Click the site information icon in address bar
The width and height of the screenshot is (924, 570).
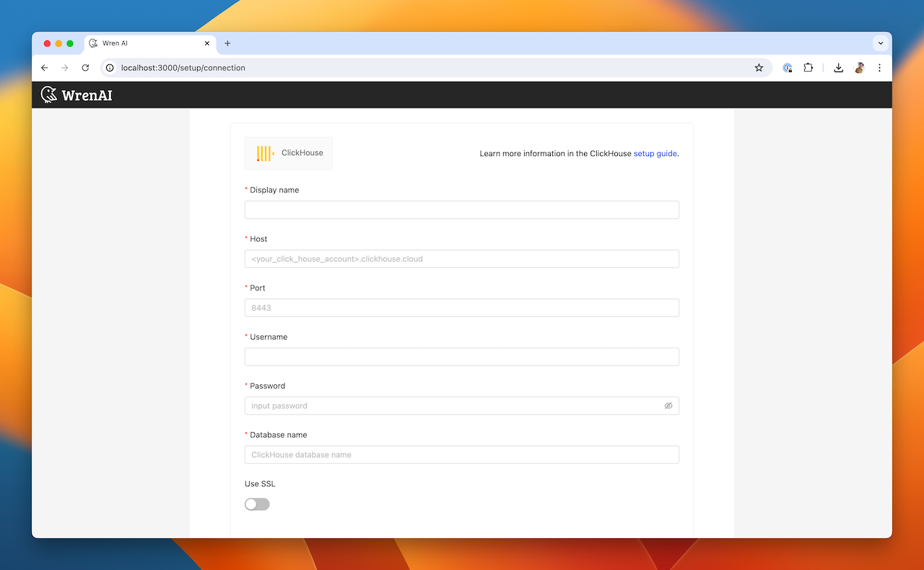[x=110, y=68]
